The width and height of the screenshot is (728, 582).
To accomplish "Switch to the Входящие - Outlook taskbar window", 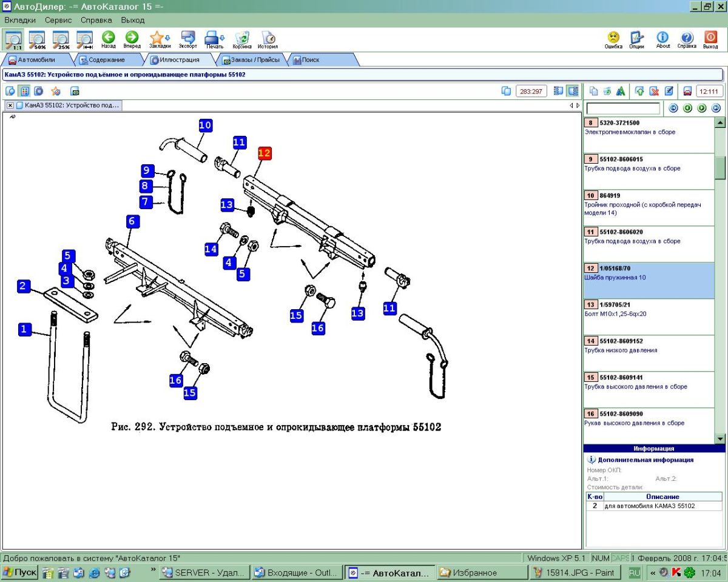I will [x=297, y=572].
